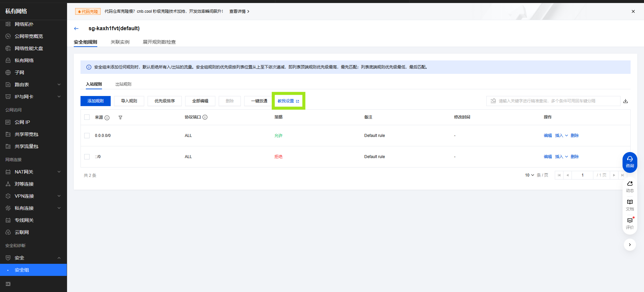Click the 一键放通 button
644x292 pixels.
(x=259, y=101)
